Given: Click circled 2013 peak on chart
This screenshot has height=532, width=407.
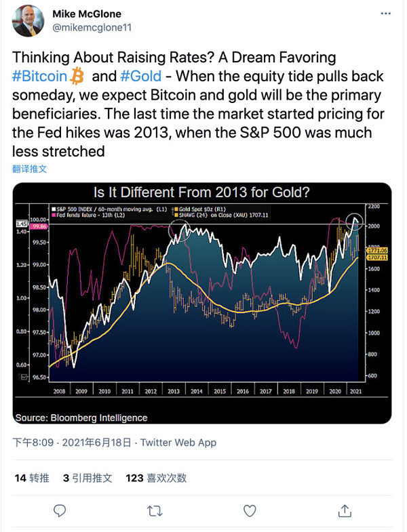Looking at the screenshot, I should (x=180, y=230).
